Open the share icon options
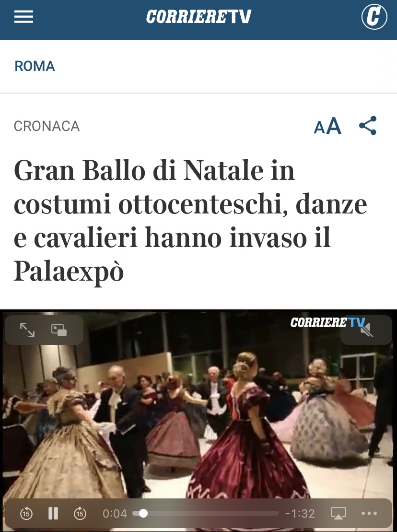Image resolution: width=397 pixels, height=532 pixels. click(368, 126)
